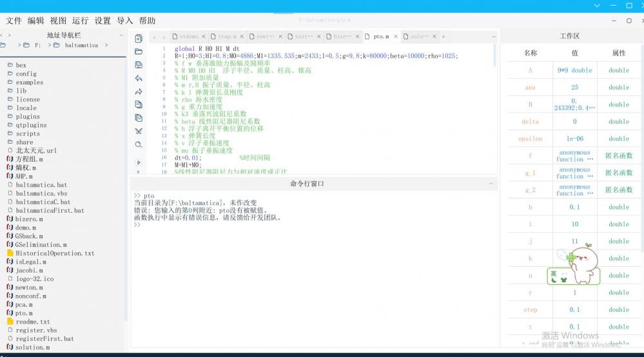Click the run script play icon
This screenshot has height=357, width=644.
(139, 163)
